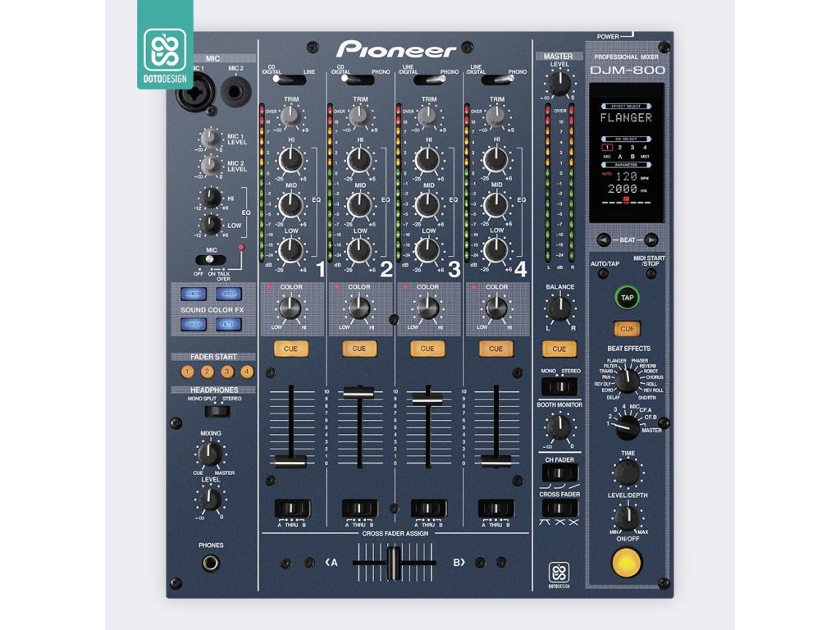
Task: Click the crossfader handle between A and B
Action: click(394, 563)
